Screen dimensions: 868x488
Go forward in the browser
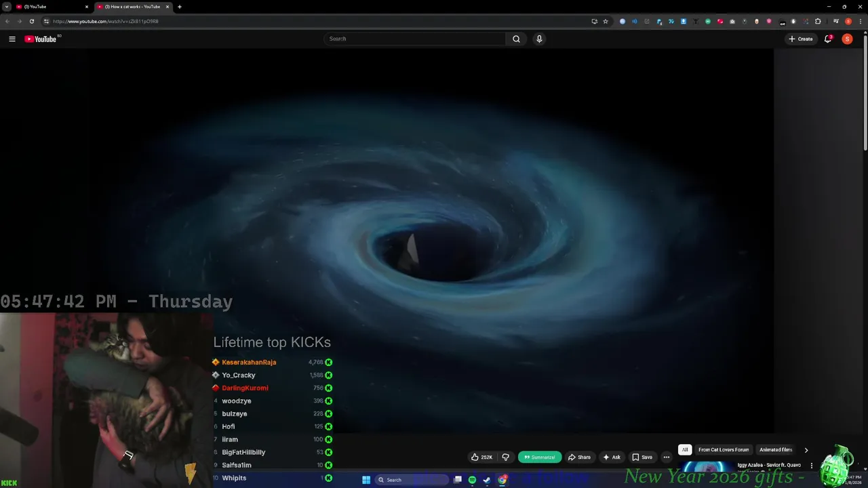(20, 21)
